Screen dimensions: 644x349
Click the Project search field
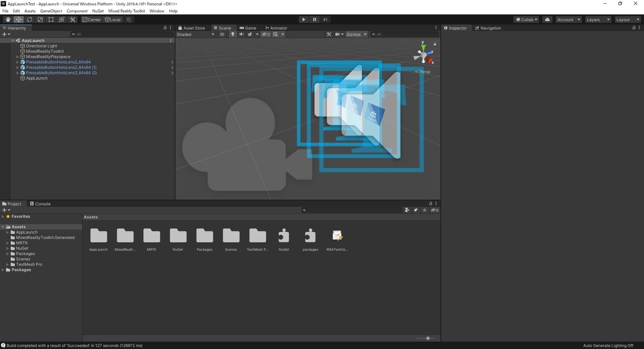coord(352,210)
